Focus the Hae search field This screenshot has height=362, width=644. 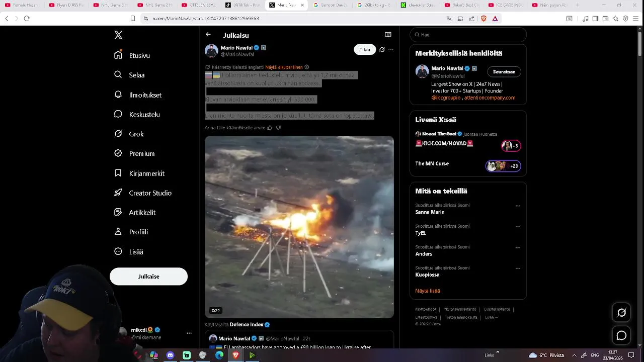click(x=468, y=35)
